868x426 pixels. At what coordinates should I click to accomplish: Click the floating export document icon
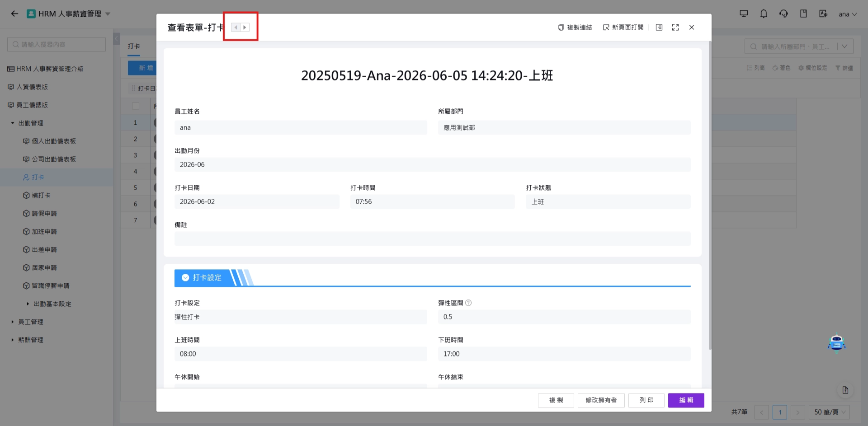click(845, 390)
